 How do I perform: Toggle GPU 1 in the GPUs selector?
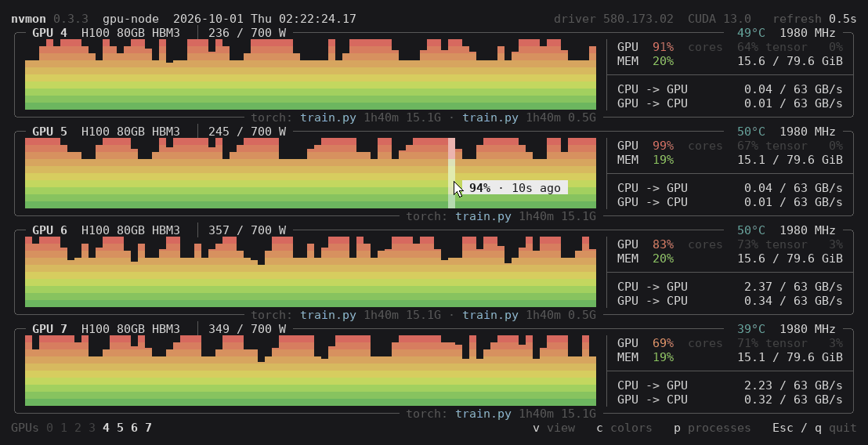click(x=63, y=427)
